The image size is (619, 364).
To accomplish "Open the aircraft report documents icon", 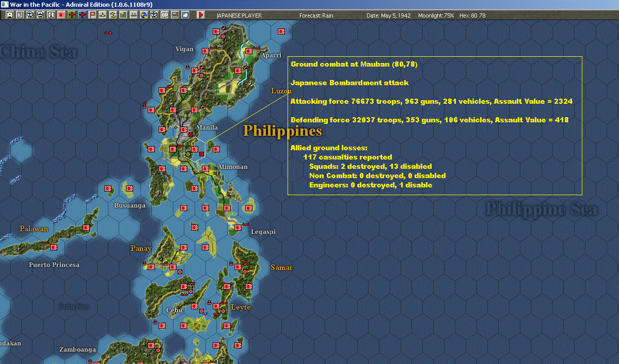I will click(x=30, y=15).
